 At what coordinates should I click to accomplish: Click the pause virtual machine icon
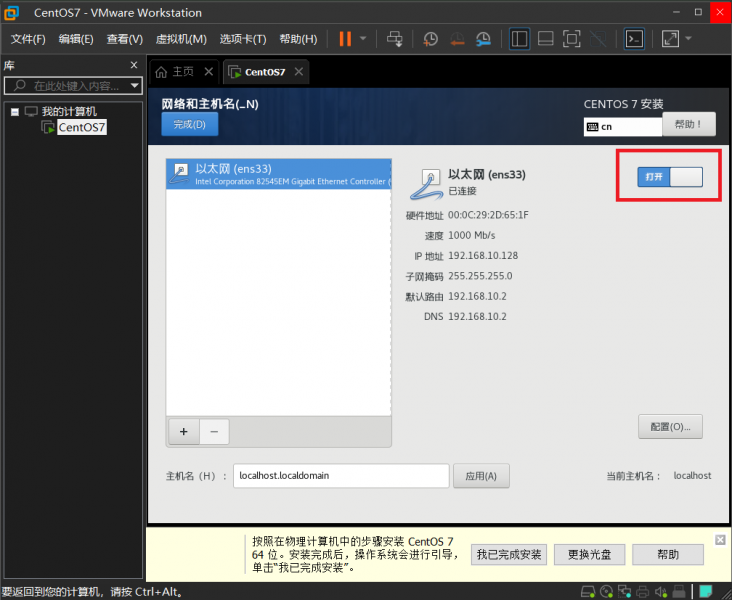point(344,39)
